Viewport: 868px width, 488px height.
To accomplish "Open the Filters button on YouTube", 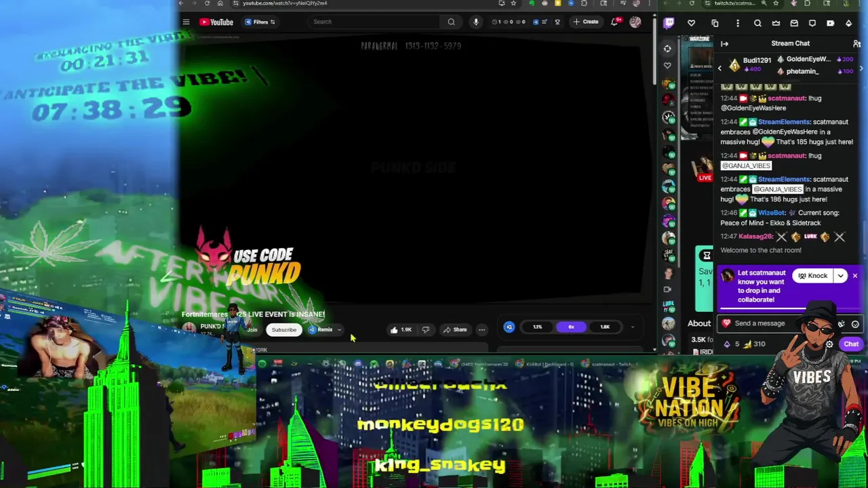I will [x=260, y=22].
